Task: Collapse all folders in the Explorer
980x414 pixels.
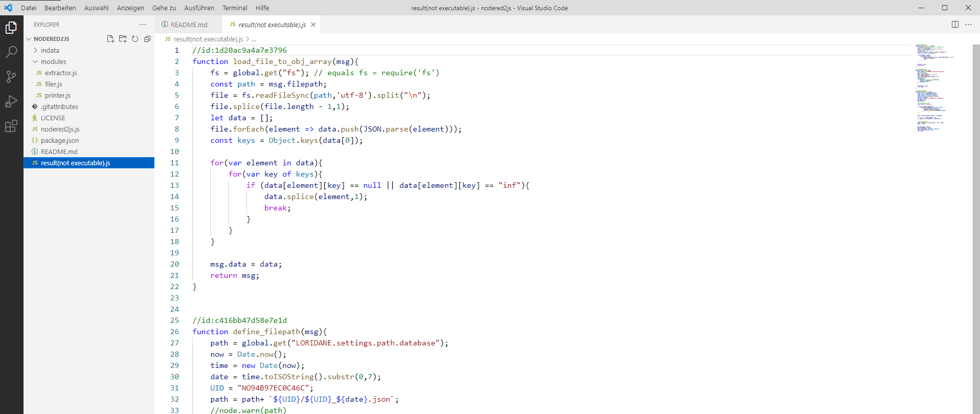Action: (x=147, y=39)
